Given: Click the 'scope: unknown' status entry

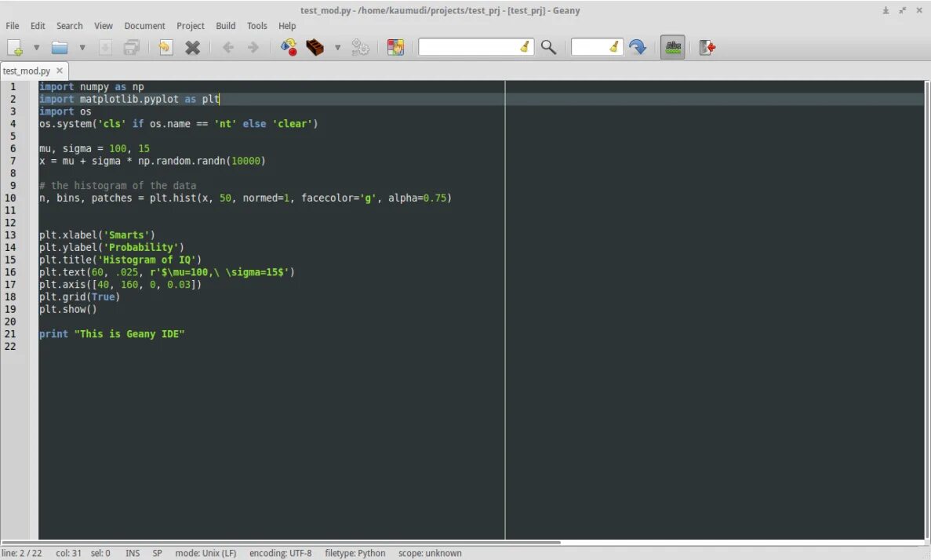Looking at the screenshot, I should [430, 554].
